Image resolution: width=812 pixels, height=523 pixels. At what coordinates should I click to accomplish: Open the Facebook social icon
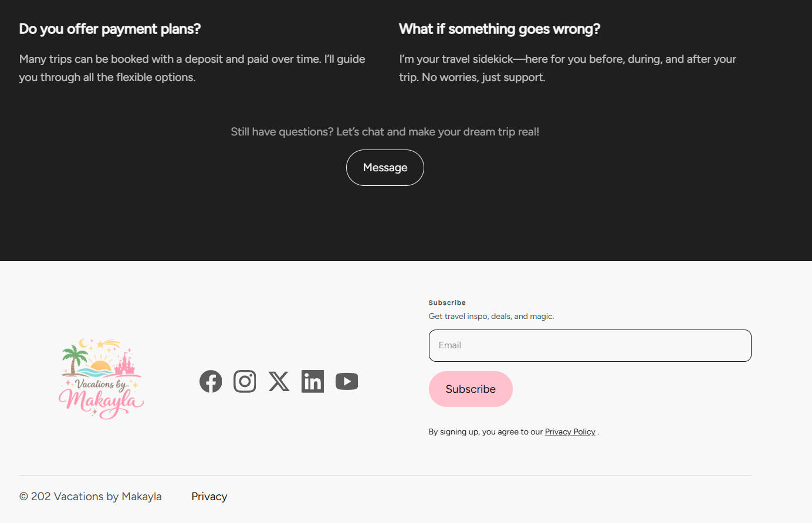211,382
